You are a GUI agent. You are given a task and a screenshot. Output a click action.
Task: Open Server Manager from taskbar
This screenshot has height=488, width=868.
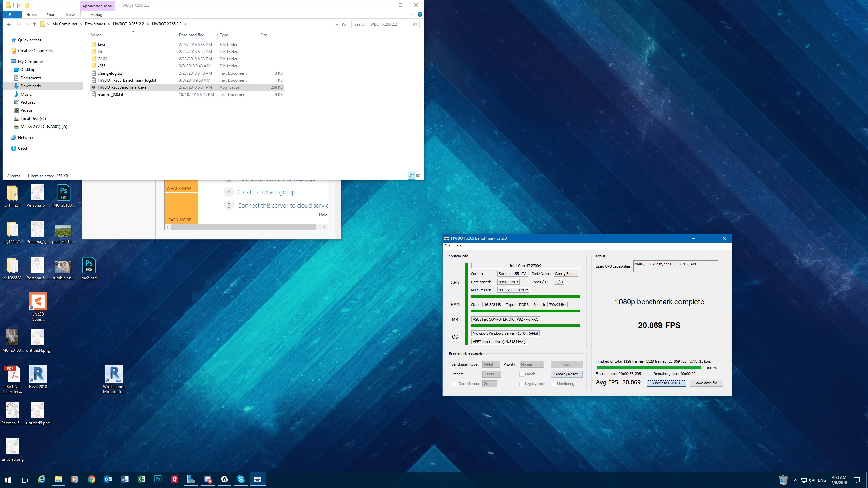(x=191, y=480)
